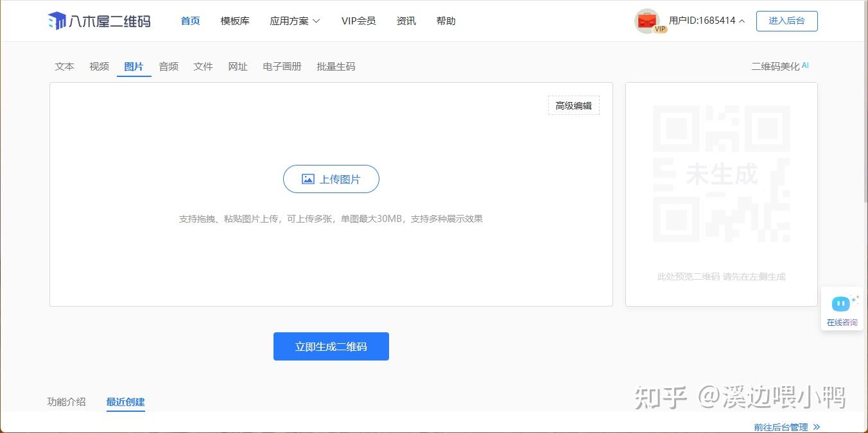Image resolution: width=868 pixels, height=433 pixels.
Task: Switch to the 批量生码 tab
Action: tap(336, 66)
